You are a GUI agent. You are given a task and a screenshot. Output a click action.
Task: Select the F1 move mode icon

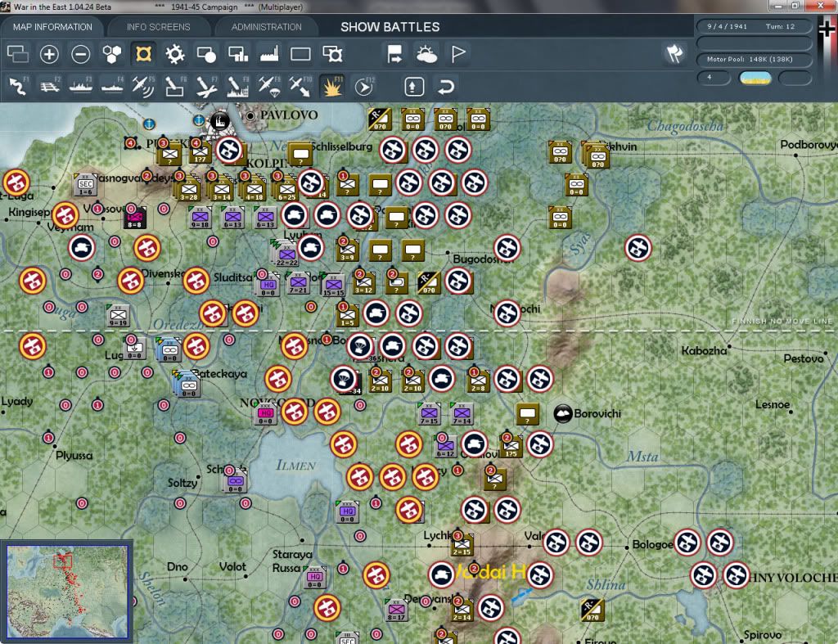(18, 86)
